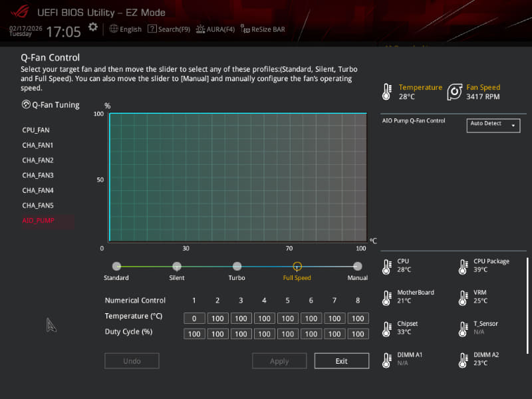This screenshot has width=532, height=399.
Task: Click Duty Cycle field for point 1
Action: coord(194,334)
